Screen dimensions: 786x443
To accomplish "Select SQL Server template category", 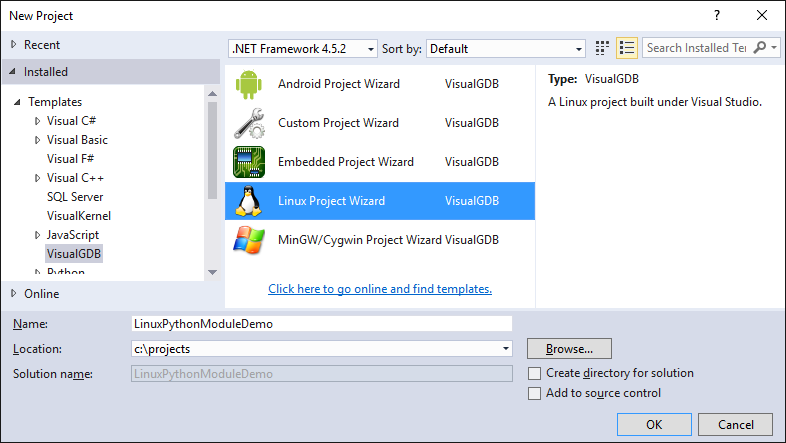I will (75, 197).
